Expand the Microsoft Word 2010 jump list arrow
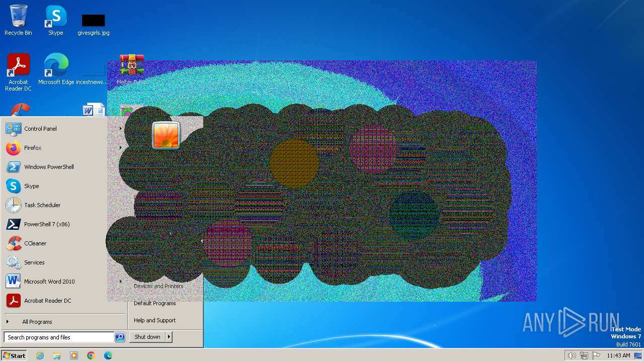This screenshot has height=362, width=644. pyautogui.click(x=120, y=282)
